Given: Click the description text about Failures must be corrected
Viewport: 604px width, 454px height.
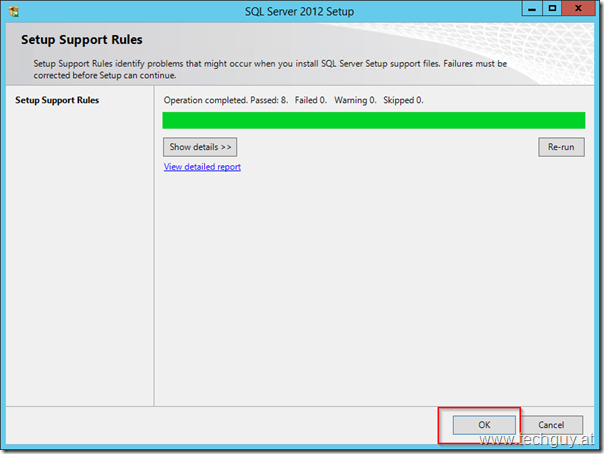Looking at the screenshot, I should (x=270, y=69).
